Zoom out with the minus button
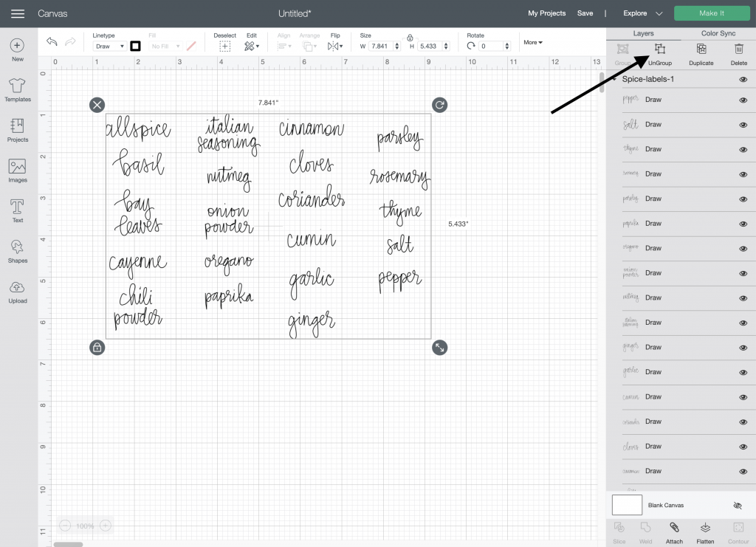Viewport: 756px width, 547px height. [x=65, y=526]
